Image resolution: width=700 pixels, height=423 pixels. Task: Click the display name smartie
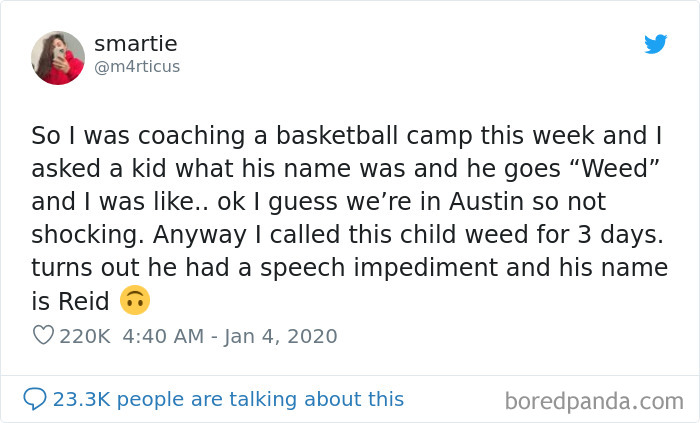click(x=136, y=44)
